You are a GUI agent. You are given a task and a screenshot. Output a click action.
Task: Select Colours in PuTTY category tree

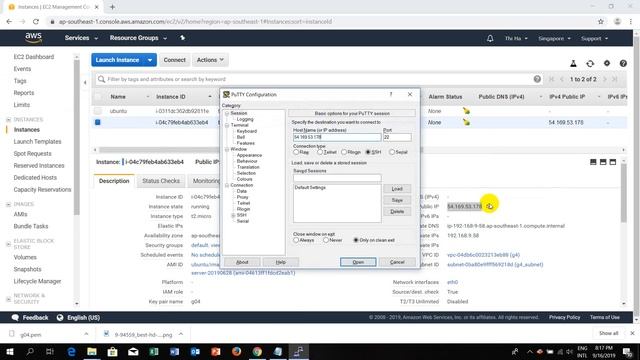244,179
